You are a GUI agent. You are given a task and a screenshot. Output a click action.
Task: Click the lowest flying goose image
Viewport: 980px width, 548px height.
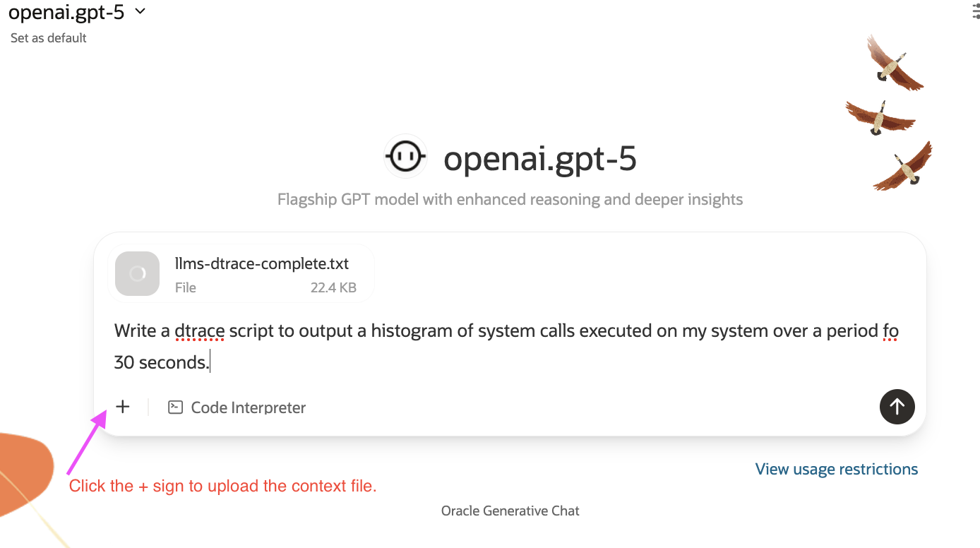(905, 167)
